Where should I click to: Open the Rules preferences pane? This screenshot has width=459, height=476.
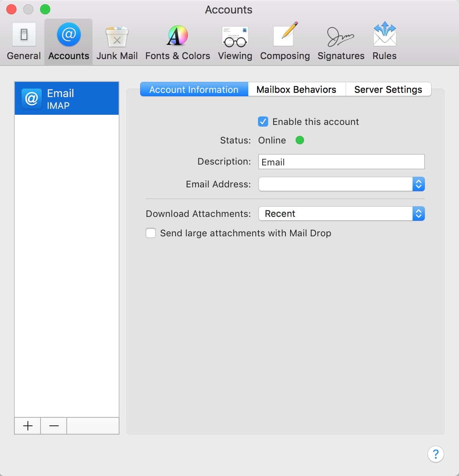coord(384,42)
